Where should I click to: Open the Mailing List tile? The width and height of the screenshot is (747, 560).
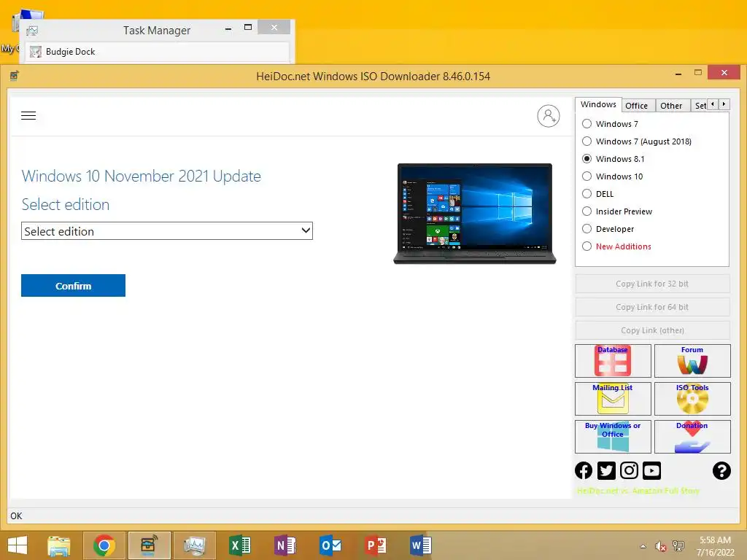click(613, 399)
